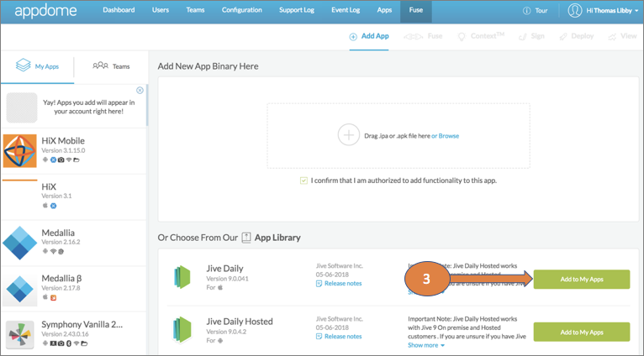Screen dimensions: 644x356
Task: Open Jive Daily Hosted Release notes
Action: point(339,337)
